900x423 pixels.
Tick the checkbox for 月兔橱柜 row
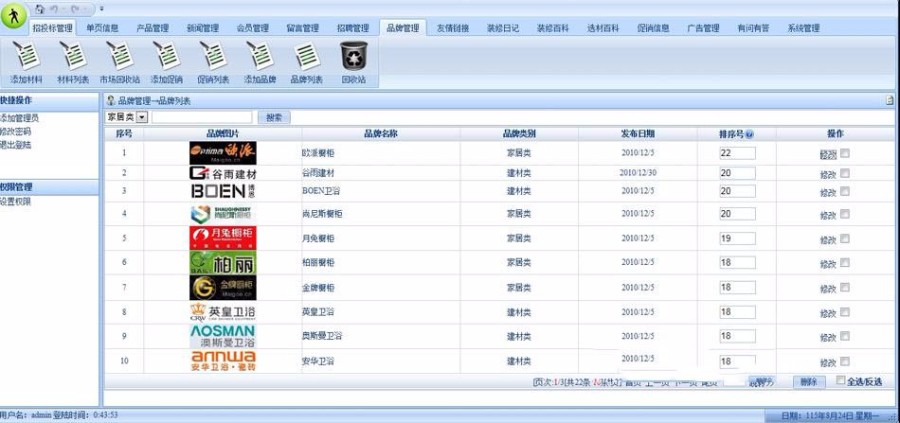click(x=844, y=238)
